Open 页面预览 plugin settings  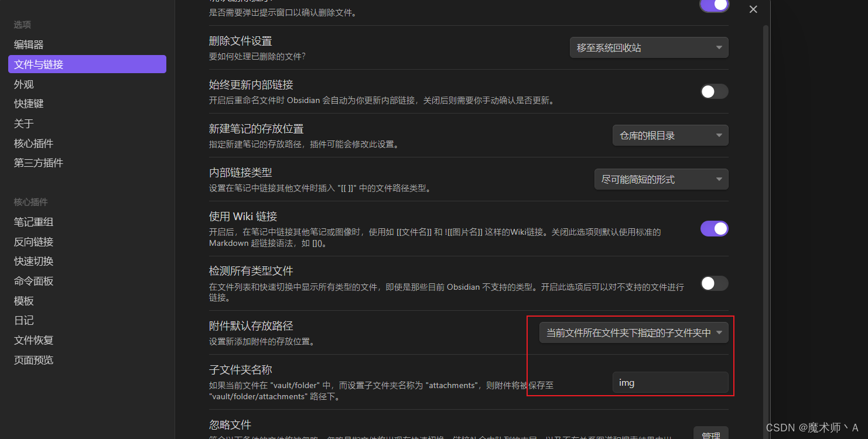(33, 360)
